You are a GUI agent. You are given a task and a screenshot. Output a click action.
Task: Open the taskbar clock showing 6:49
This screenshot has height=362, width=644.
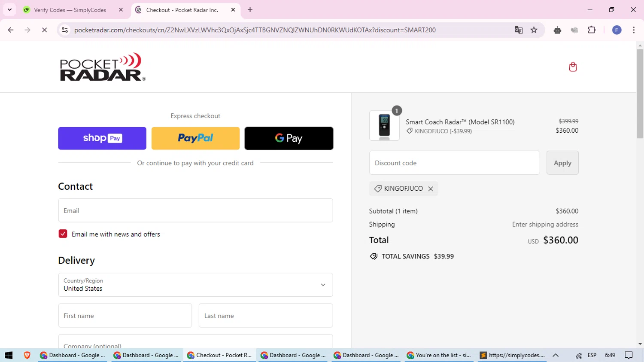click(610, 355)
